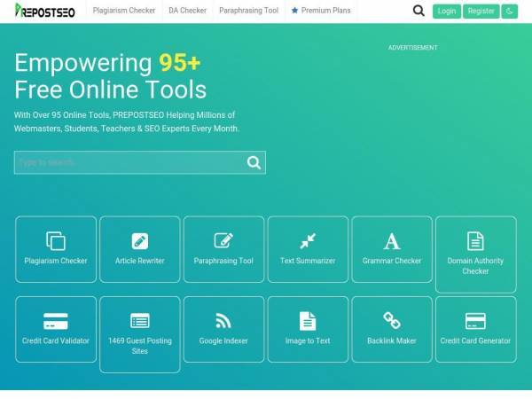Open Premium Plans from the navigation bar

321,11
